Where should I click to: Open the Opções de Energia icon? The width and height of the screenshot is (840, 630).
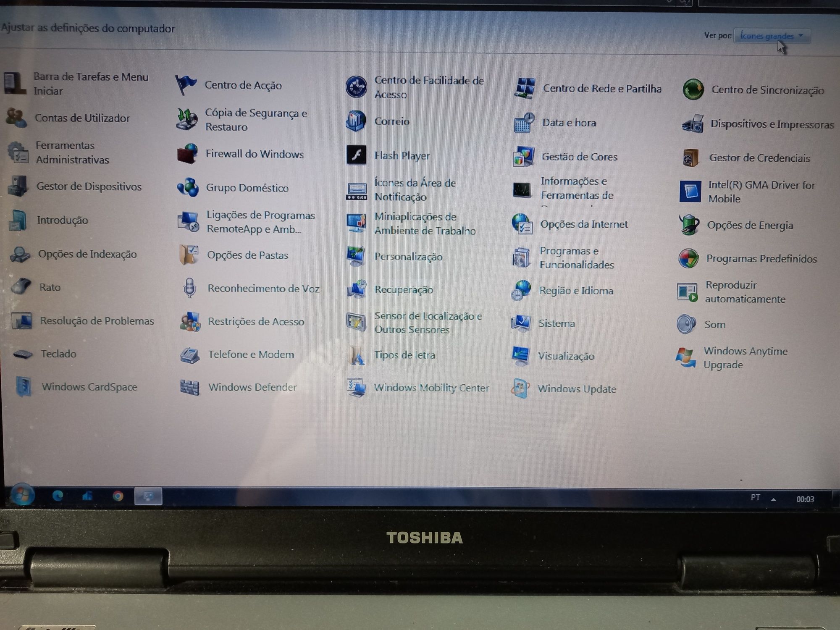tap(689, 225)
